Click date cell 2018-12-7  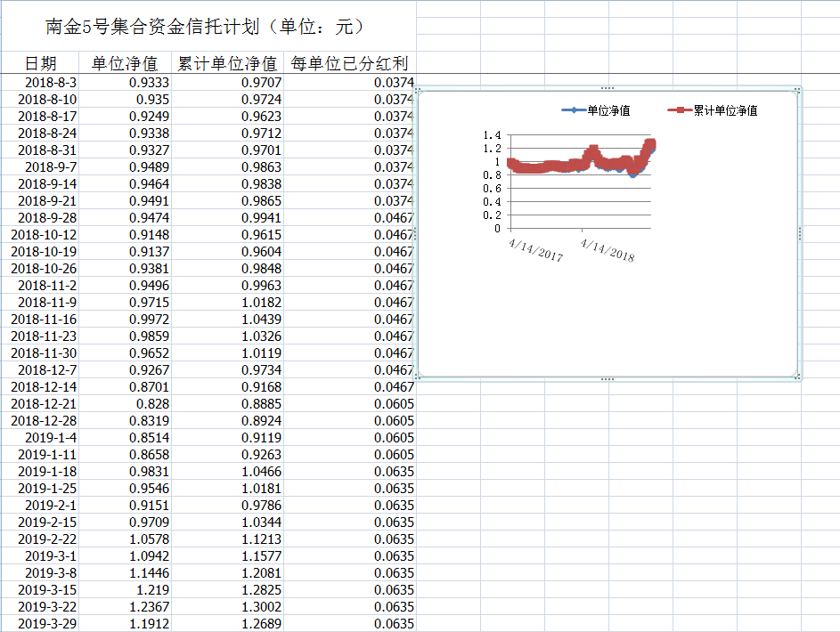(x=40, y=369)
